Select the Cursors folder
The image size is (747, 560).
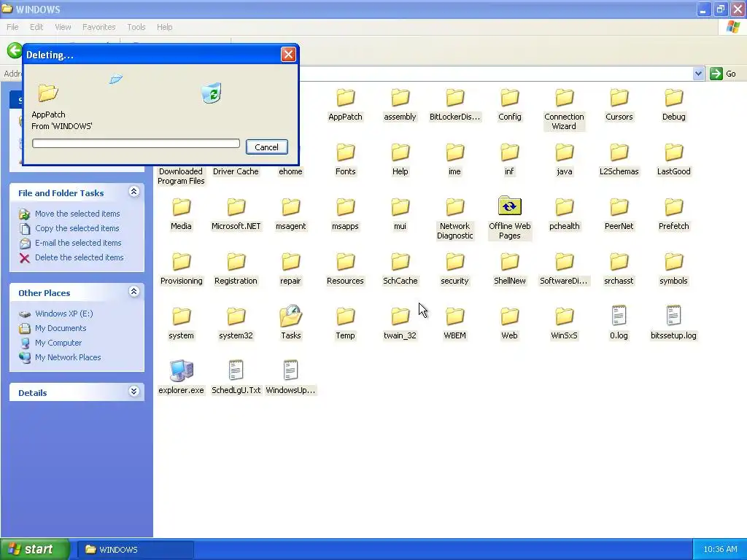point(619,105)
